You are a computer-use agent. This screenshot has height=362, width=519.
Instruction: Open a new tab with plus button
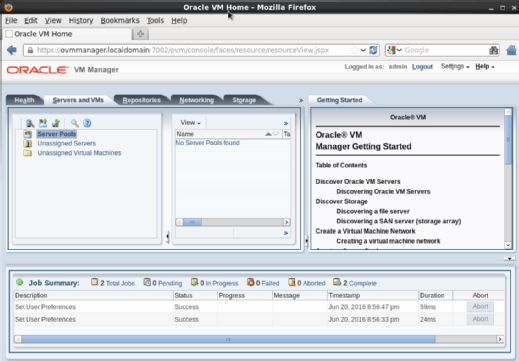[140, 34]
